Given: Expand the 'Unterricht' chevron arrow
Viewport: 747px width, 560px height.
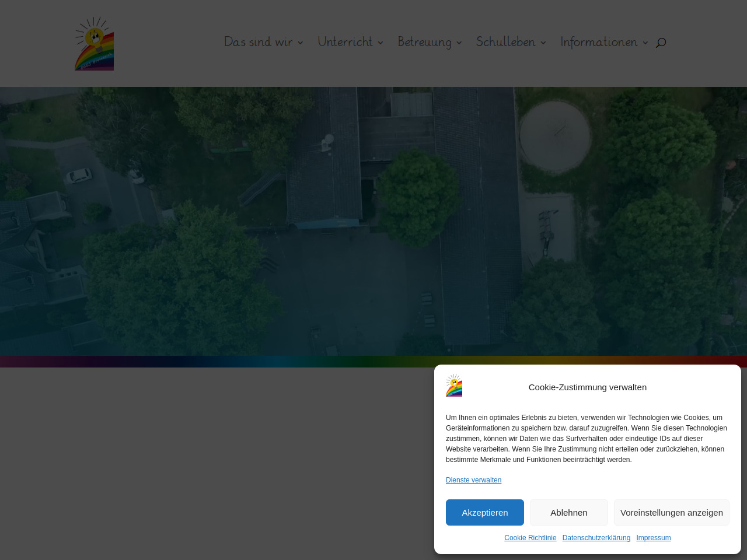Looking at the screenshot, I should (381, 43).
